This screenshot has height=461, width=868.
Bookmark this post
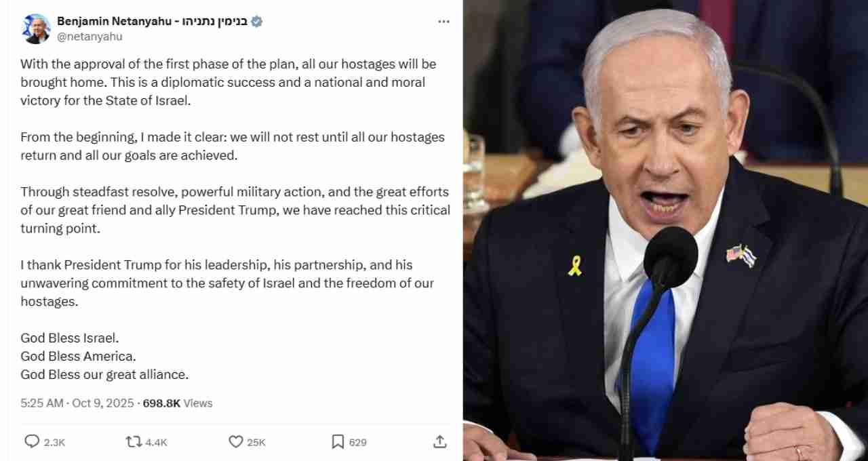click(x=338, y=441)
